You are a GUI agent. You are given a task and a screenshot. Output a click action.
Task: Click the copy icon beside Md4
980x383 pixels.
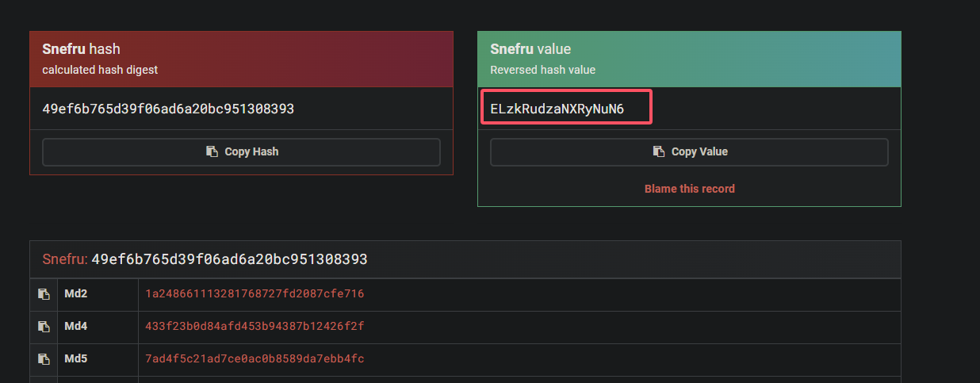pyautogui.click(x=44, y=327)
